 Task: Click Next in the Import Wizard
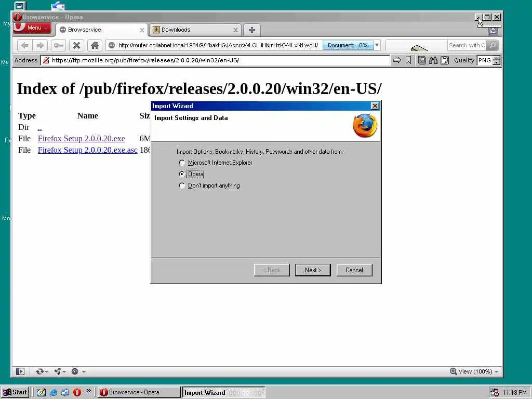coord(313,270)
